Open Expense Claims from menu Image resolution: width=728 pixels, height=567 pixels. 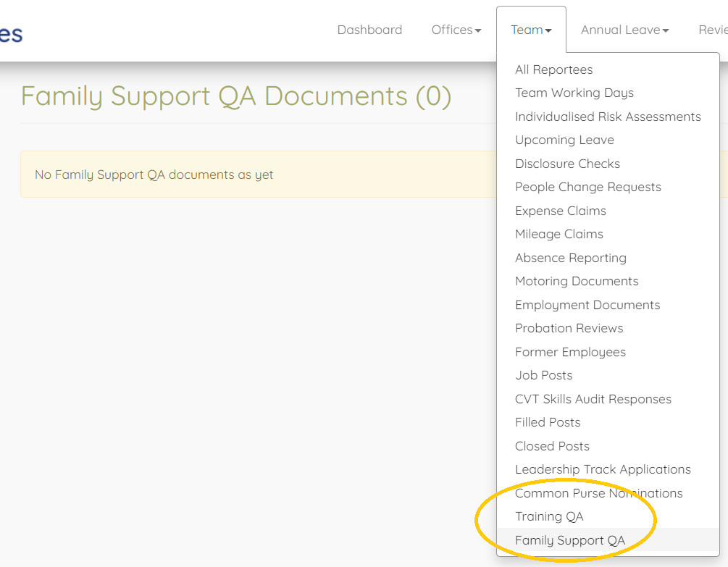[560, 211]
